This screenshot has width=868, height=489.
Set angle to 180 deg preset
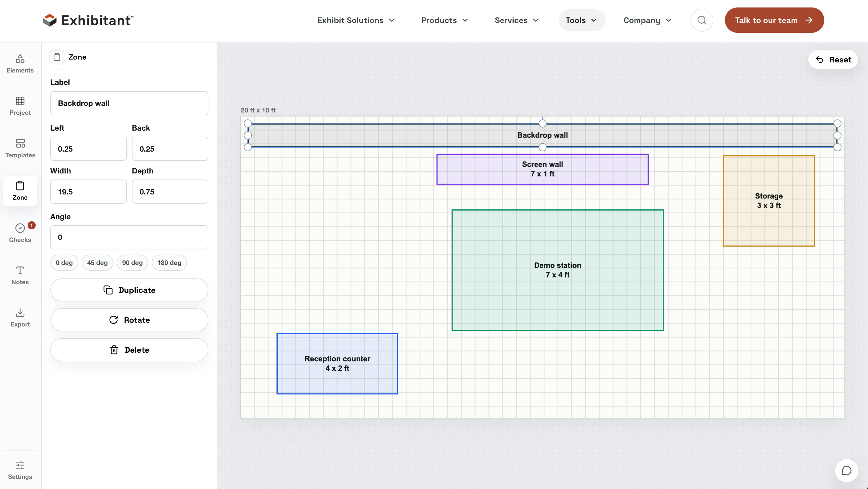pyautogui.click(x=169, y=263)
